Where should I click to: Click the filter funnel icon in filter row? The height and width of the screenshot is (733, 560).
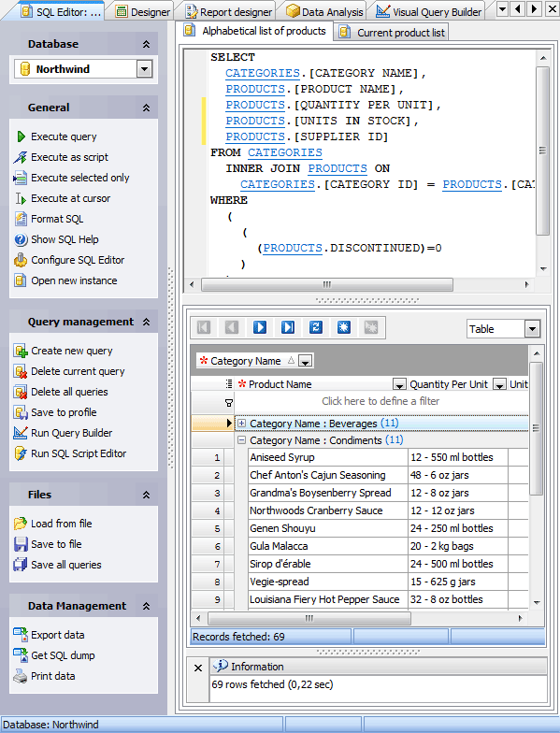click(229, 402)
